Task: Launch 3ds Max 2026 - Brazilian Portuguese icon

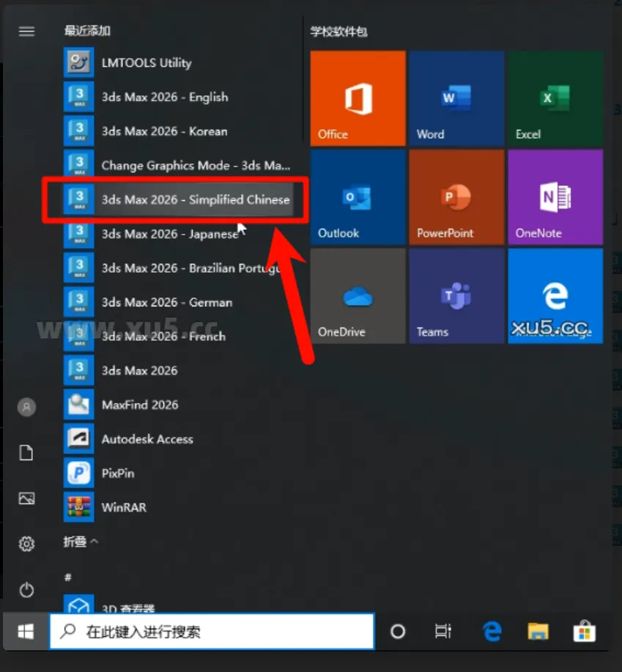Action: click(x=79, y=268)
